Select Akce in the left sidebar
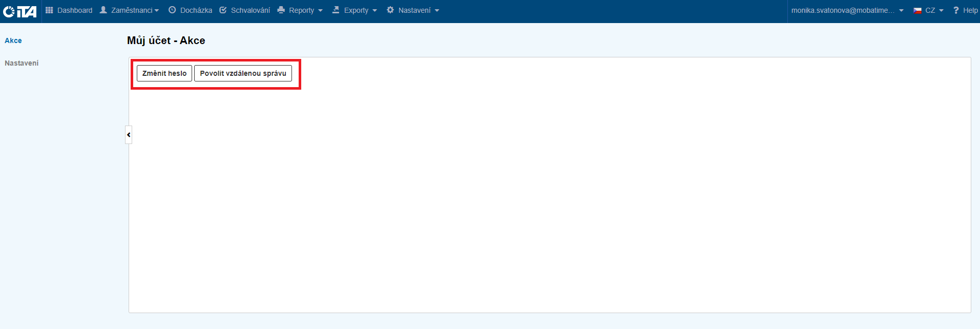Image resolution: width=980 pixels, height=329 pixels. point(13,40)
